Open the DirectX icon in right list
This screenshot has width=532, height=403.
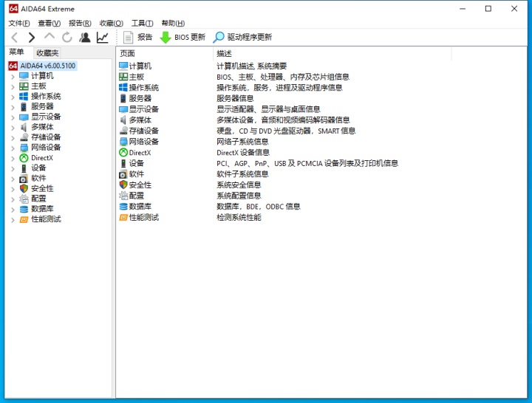click(x=123, y=153)
